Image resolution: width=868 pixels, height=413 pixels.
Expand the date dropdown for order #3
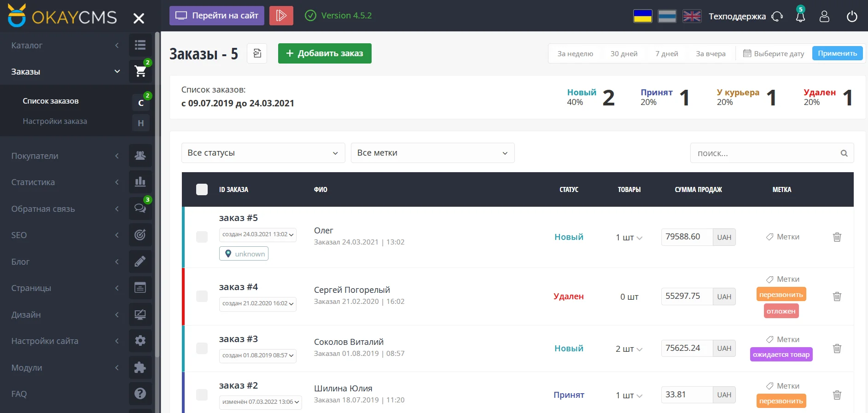click(x=258, y=356)
